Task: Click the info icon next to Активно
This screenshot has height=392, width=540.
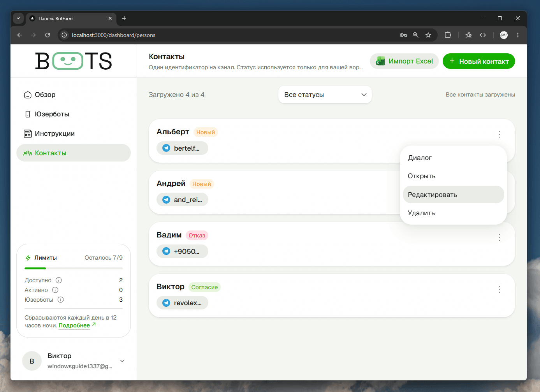Action: (x=55, y=290)
